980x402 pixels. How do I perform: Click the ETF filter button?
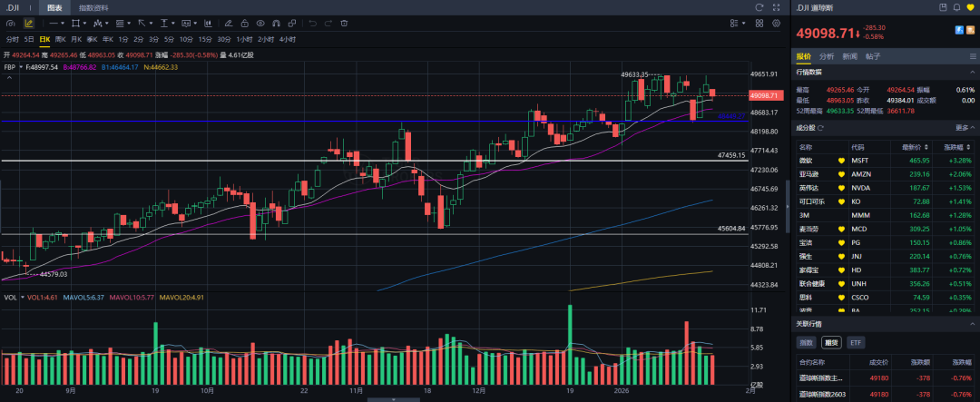pos(854,343)
